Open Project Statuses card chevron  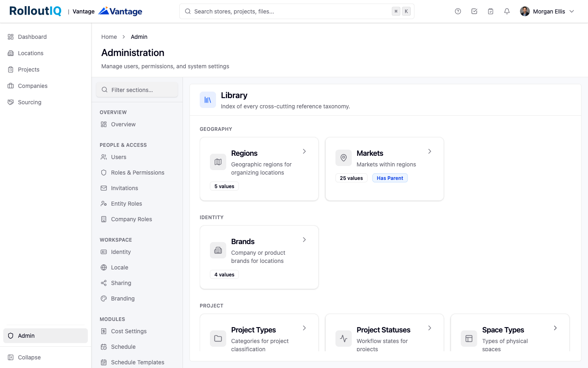(430, 328)
